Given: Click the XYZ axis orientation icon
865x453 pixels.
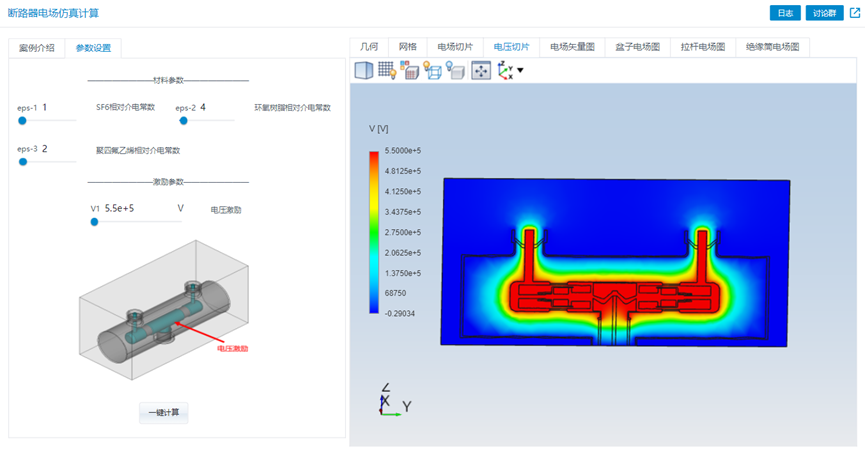Looking at the screenshot, I should [x=506, y=71].
